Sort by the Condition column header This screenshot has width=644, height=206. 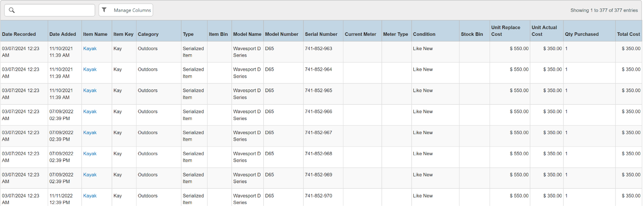424,34
